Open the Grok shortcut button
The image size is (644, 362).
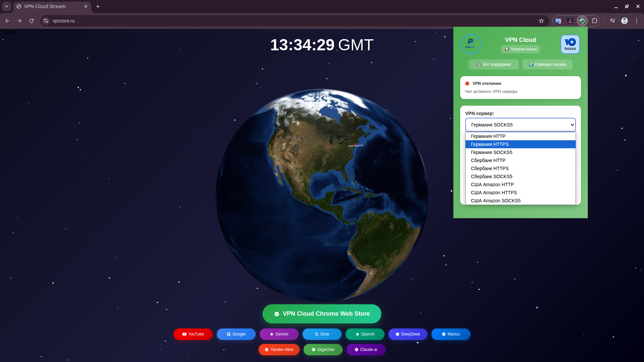322,334
